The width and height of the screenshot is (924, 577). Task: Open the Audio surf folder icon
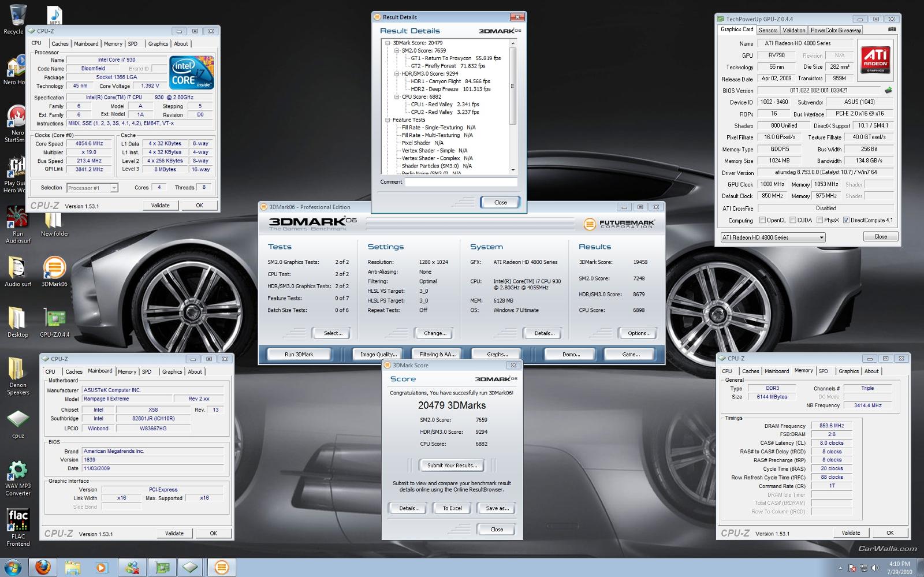coord(17,271)
